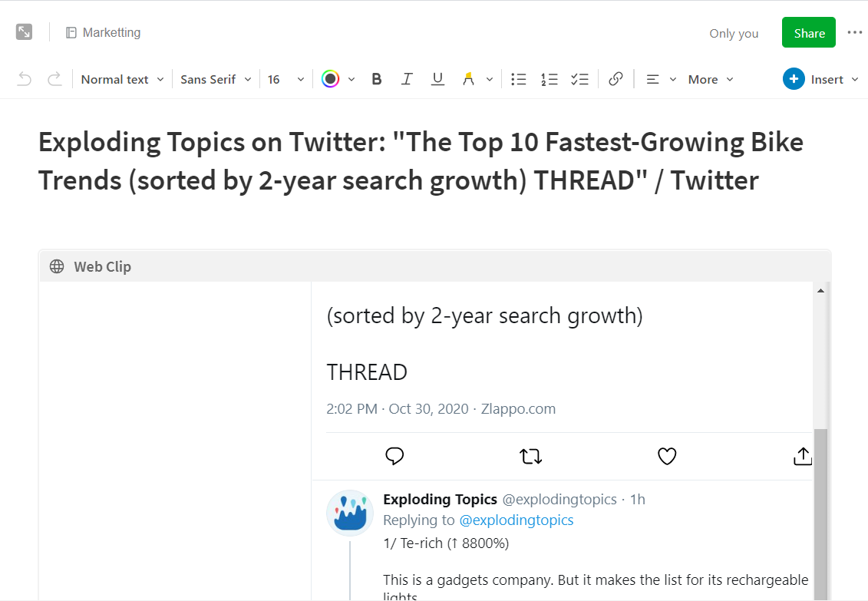Like the tweet with the heart icon
Viewport: 868px width, 601px height.
pos(666,456)
